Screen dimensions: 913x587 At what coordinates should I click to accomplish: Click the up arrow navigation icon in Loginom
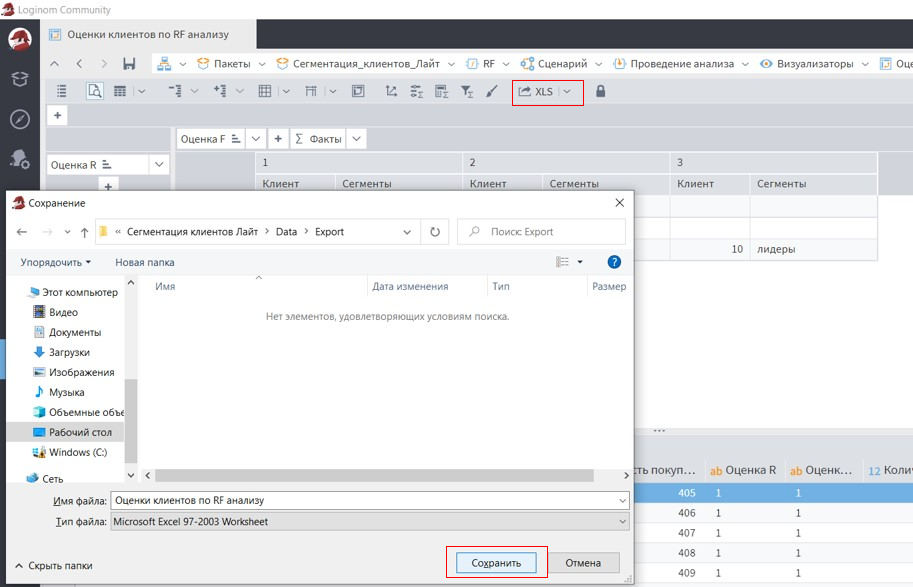(x=54, y=64)
